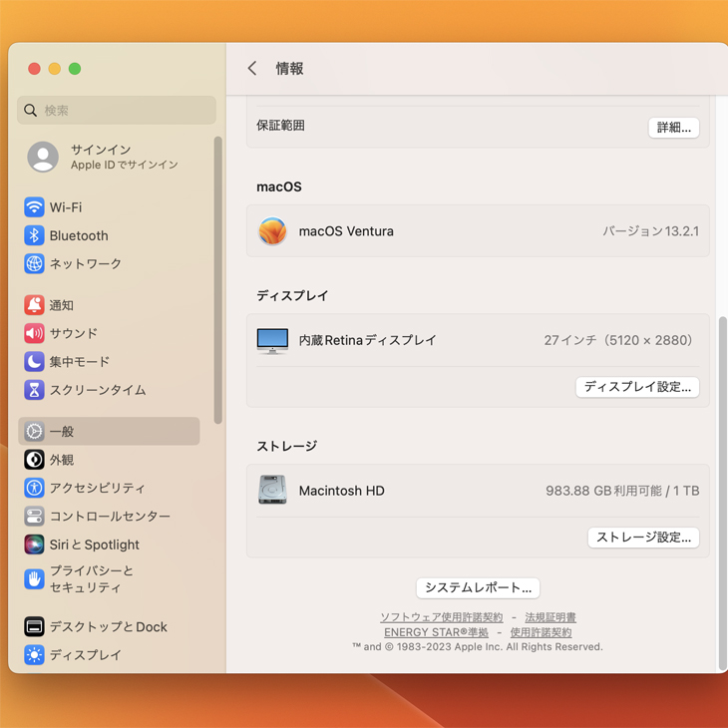Select ネットワーク label in sidebar
Screen dimensions: 728x728
pyautogui.click(x=86, y=263)
